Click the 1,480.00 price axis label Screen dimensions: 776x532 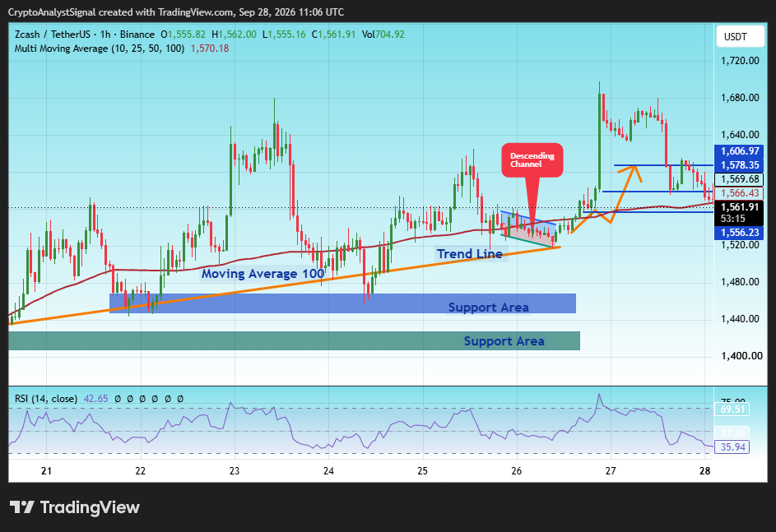(740, 282)
